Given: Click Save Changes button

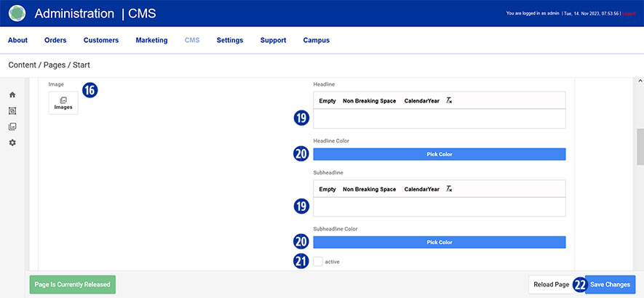Looking at the screenshot, I should [x=611, y=284].
